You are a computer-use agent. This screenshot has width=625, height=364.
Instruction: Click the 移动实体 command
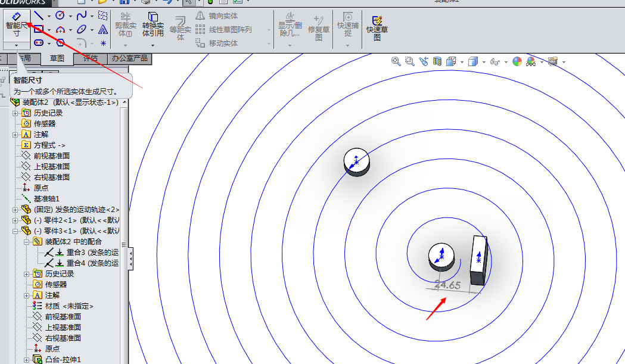pyautogui.click(x=217, y=43)
